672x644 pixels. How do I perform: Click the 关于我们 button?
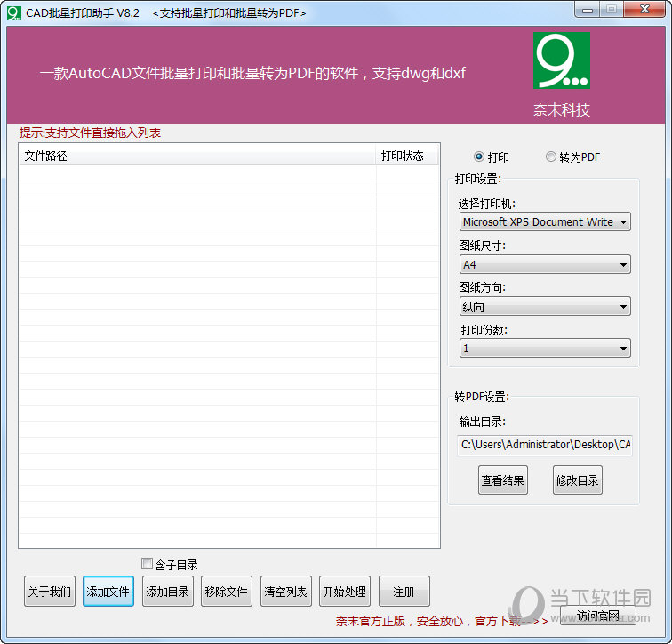coord(50,592)
